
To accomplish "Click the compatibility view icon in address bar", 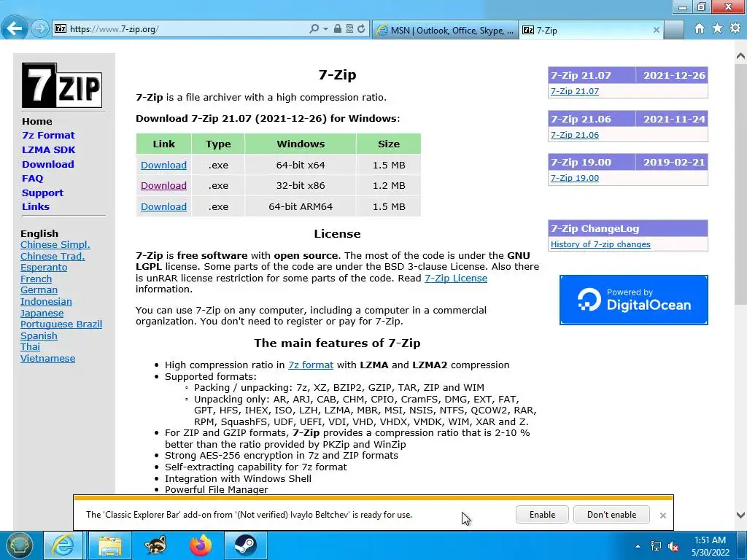I will 349,29.
